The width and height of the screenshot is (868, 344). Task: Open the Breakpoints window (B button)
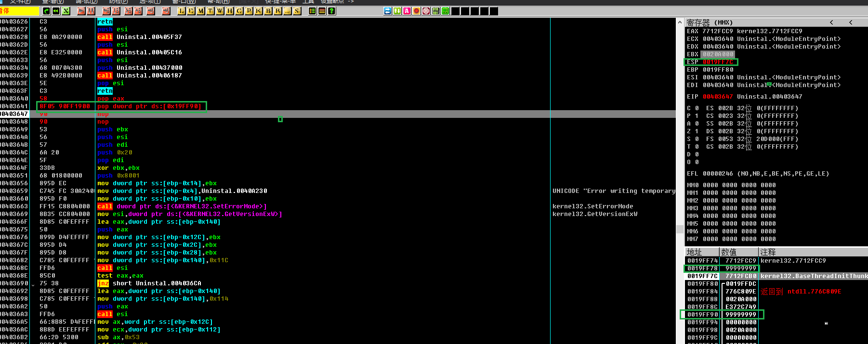click(x=268, y=11)
